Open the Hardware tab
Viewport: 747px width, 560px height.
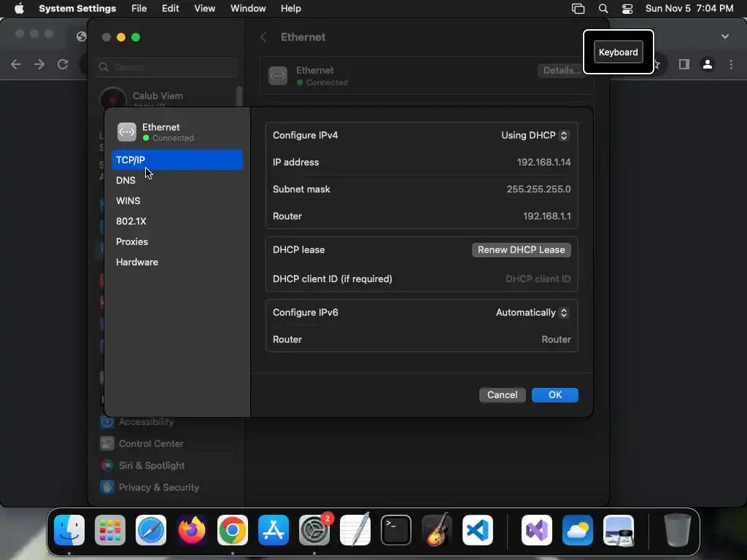(177, 262)
